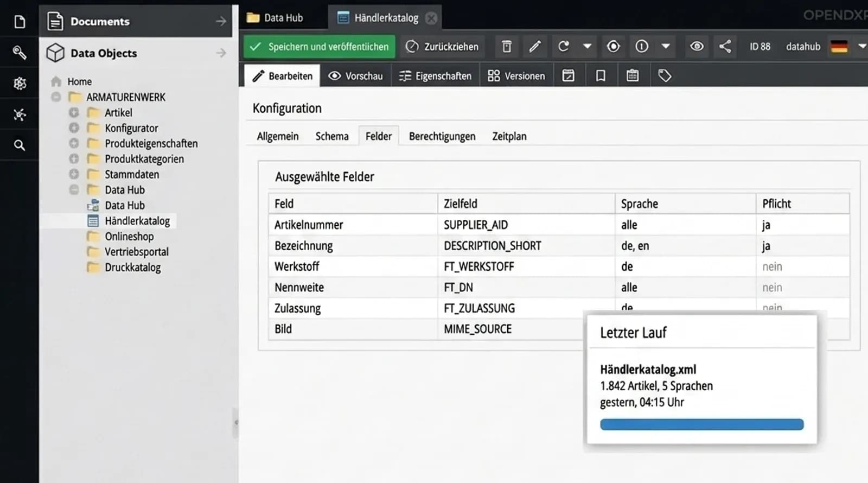Toggle the eye preview visibility icon
This screenshot has width=868, height=483.
[697, 47]
